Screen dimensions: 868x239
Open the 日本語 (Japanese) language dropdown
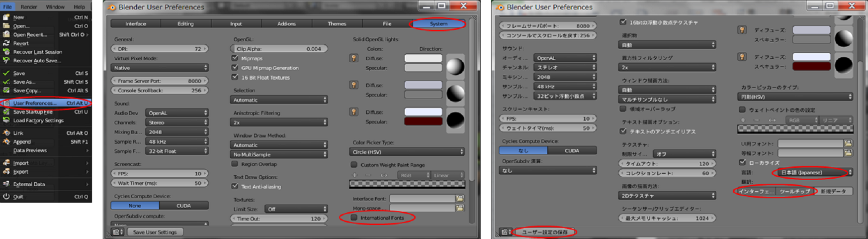point(812,173)
